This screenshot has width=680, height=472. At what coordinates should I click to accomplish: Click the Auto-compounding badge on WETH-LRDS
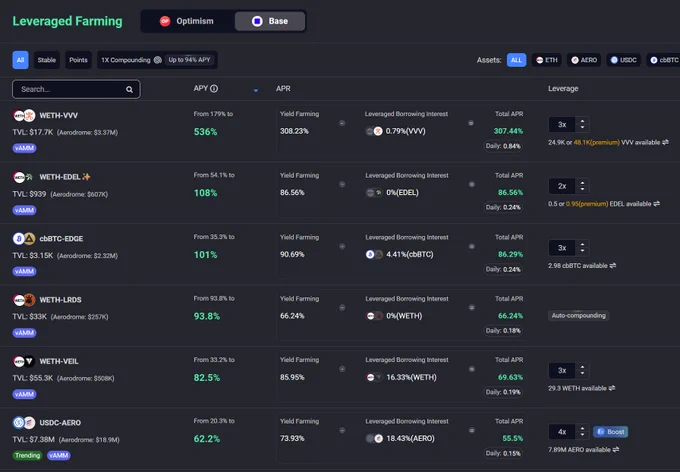579,315
